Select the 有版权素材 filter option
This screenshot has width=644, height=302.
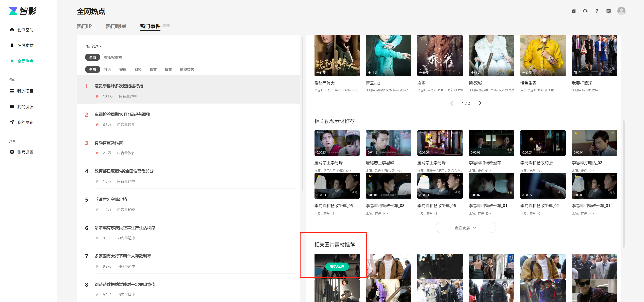113,58
